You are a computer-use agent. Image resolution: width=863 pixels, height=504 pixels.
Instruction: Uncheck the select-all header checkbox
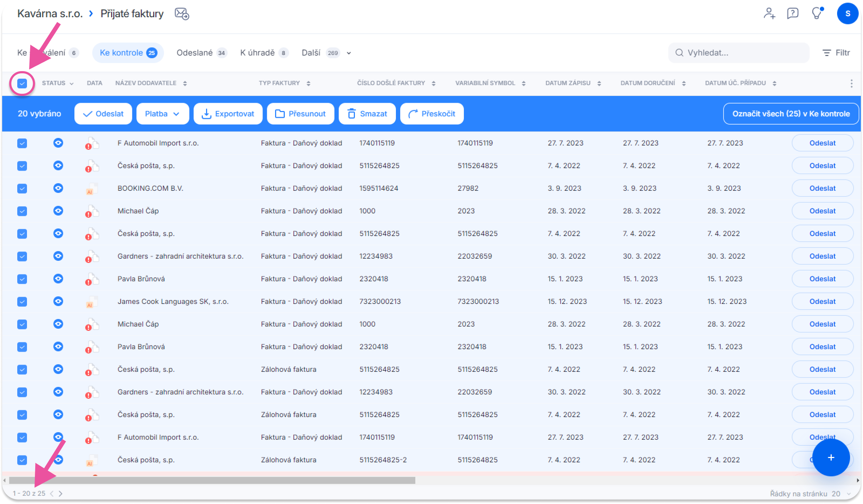[x=22, y=83]
